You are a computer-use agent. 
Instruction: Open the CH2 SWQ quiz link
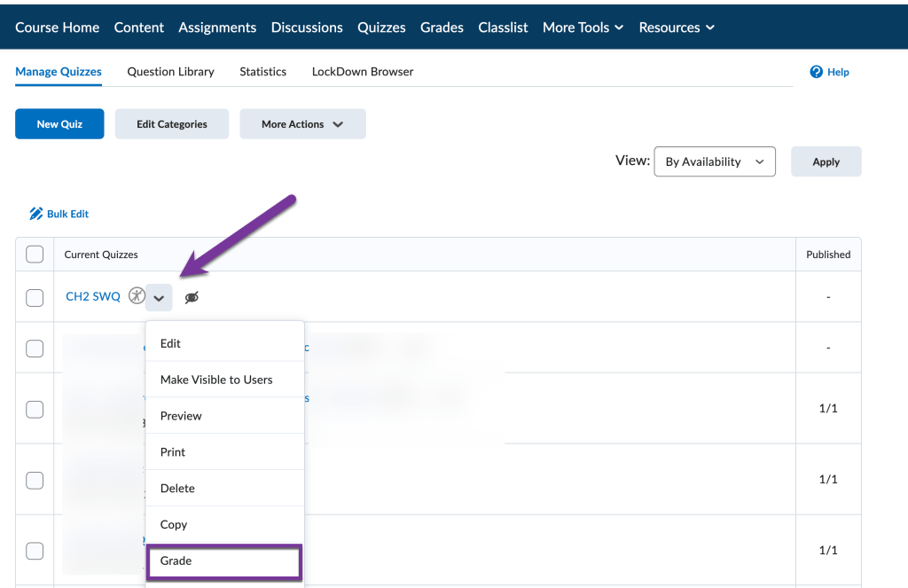point(92,296)
